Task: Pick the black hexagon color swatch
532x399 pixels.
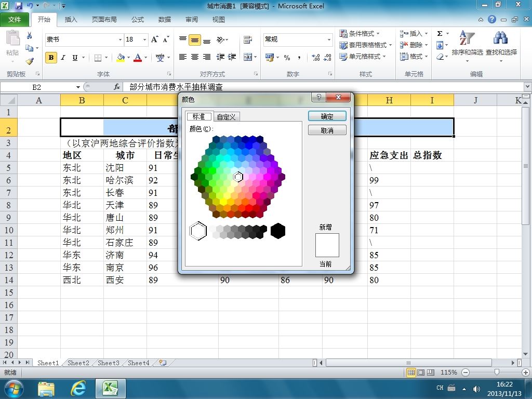Action: click(x=278, y=231)
